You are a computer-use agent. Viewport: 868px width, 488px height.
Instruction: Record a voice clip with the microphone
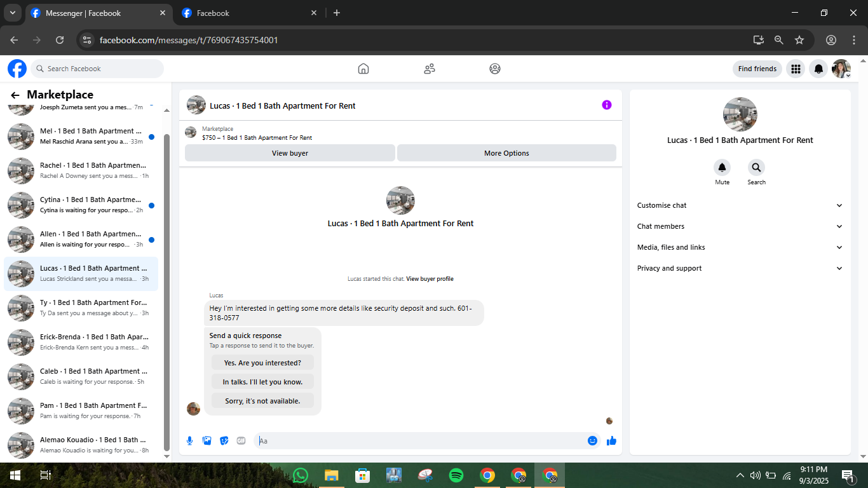(x=189, y=440)
